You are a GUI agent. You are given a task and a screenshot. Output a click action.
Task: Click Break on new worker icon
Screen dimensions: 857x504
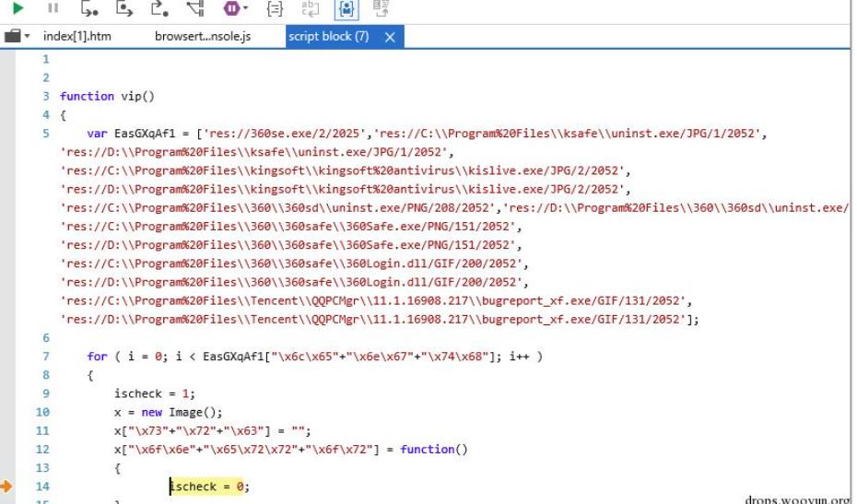[195, 8]
